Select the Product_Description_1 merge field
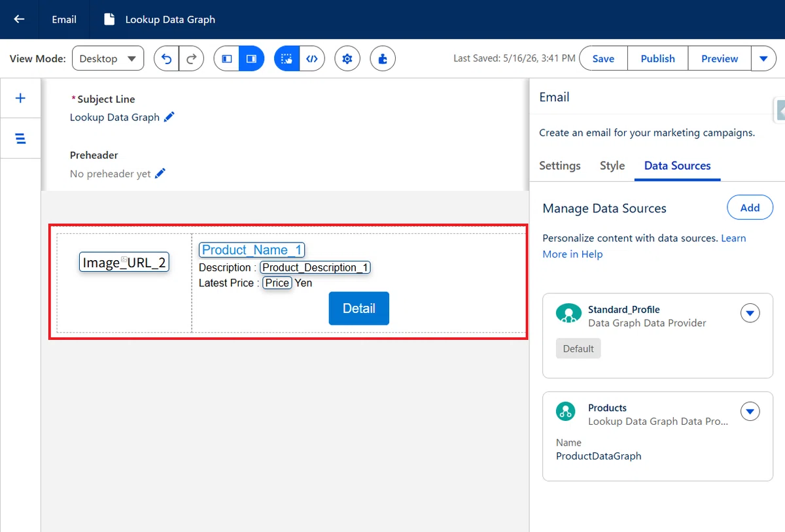The width and height of the screenshot is (785, 532). point(315,267)
